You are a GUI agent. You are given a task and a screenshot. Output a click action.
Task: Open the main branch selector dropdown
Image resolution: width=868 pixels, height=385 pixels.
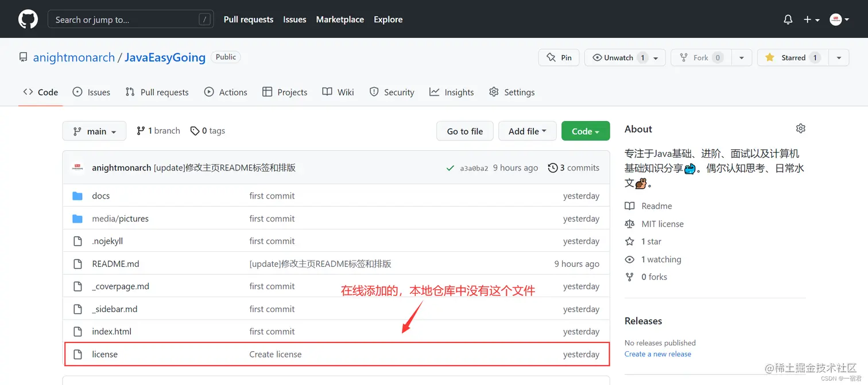click(x=94, y=131)
